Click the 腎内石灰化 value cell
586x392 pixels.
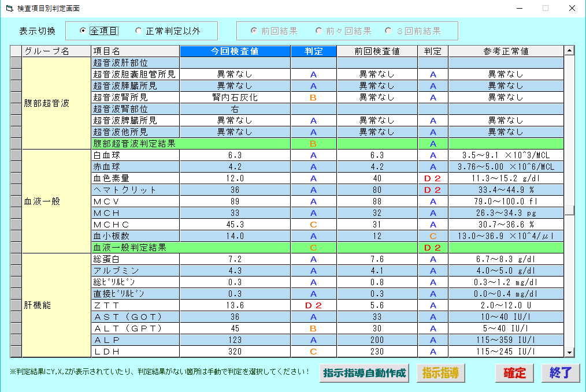click(235, 98)
